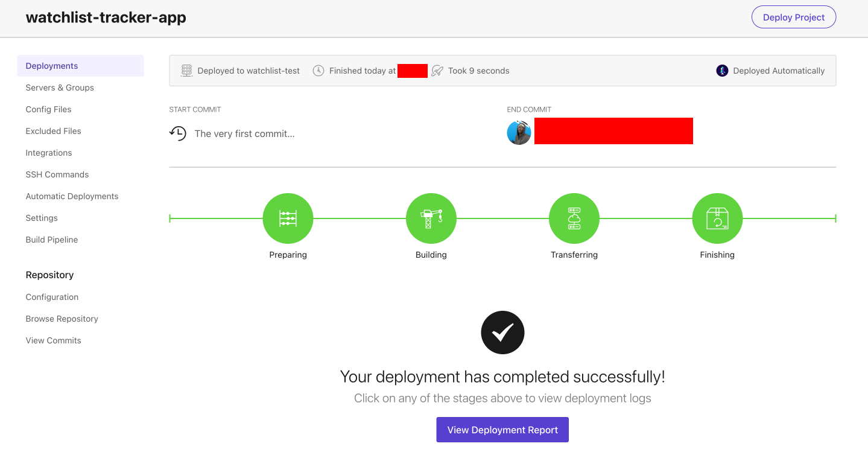Open the Deployments section

tap(51, 65)
